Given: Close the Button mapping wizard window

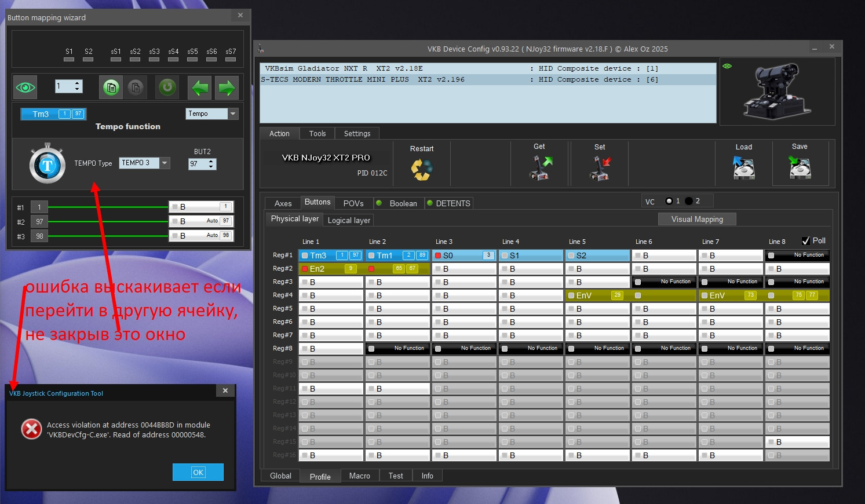Looking at the screenshot, I should click(x=240, y=15).
